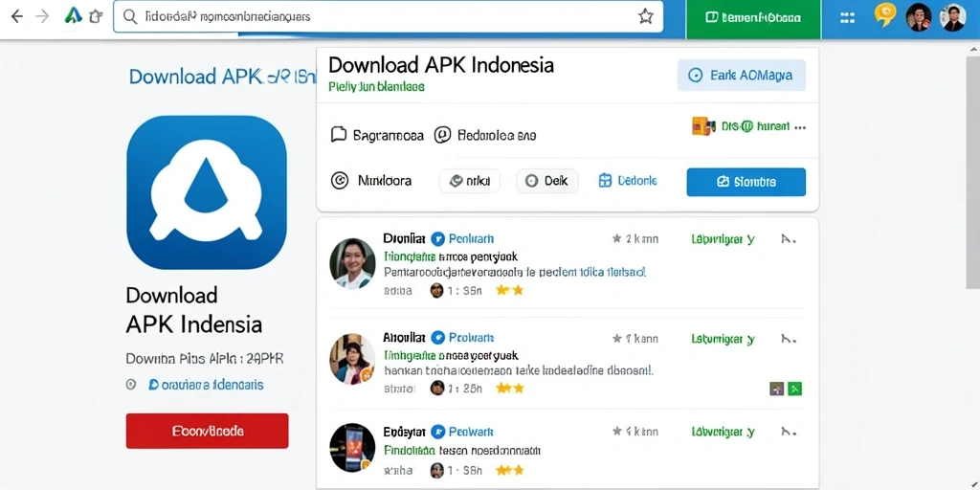980x490 pixels.
Task: Open the yellow chat bubble notification icon
Action: coord(884,15)
